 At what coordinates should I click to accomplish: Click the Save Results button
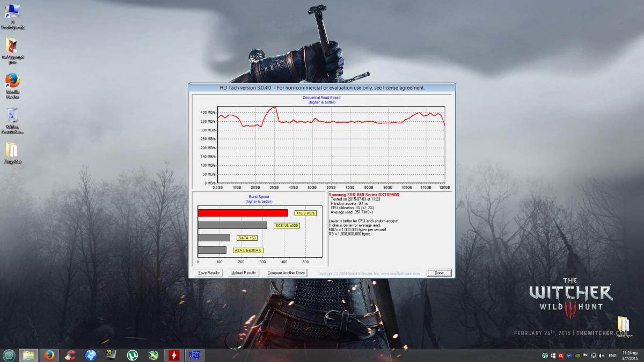209,273
